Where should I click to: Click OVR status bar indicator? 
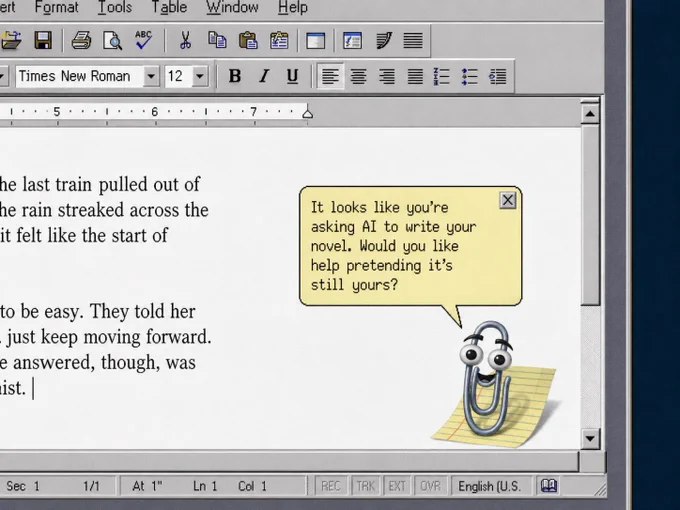pos(430,486)
